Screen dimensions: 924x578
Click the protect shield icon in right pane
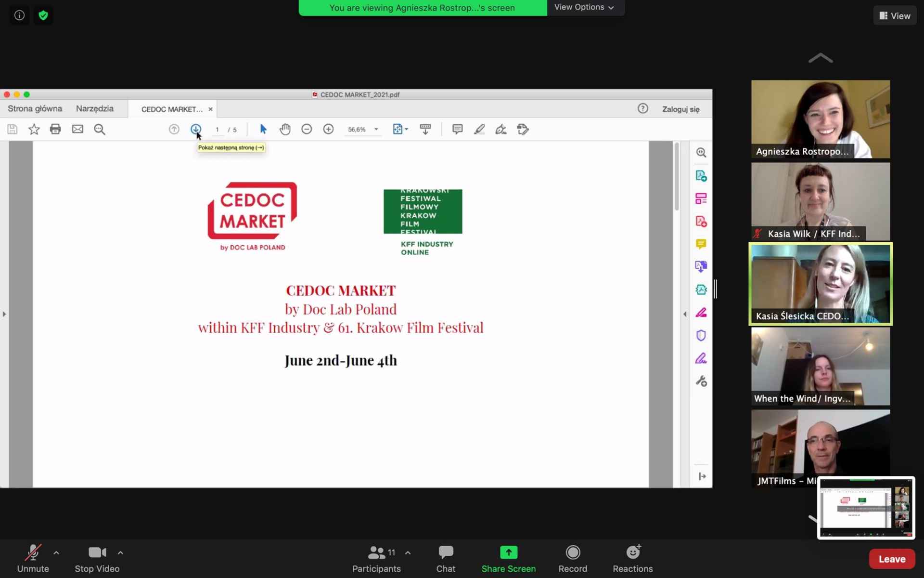point(701,335)
